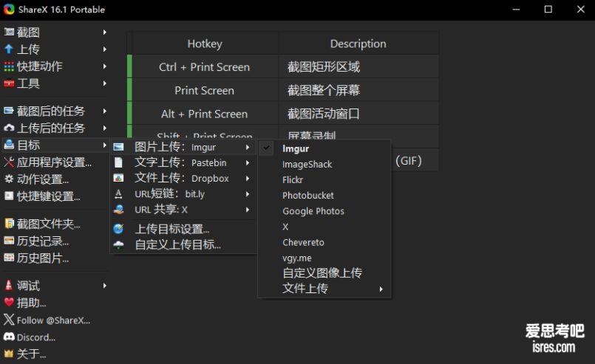595x364 pixels.
Task: Choose 自定义图像上传 uploader option
Action: 322,273
